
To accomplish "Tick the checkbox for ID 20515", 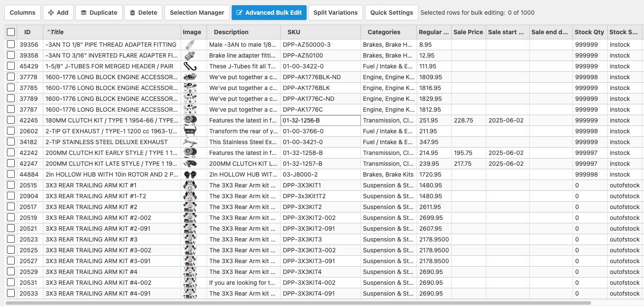I will 11,185.
